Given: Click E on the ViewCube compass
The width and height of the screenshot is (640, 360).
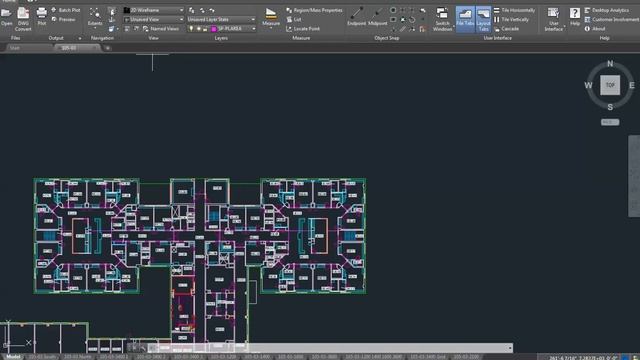Looking at the screenshot, I should 632,85.
